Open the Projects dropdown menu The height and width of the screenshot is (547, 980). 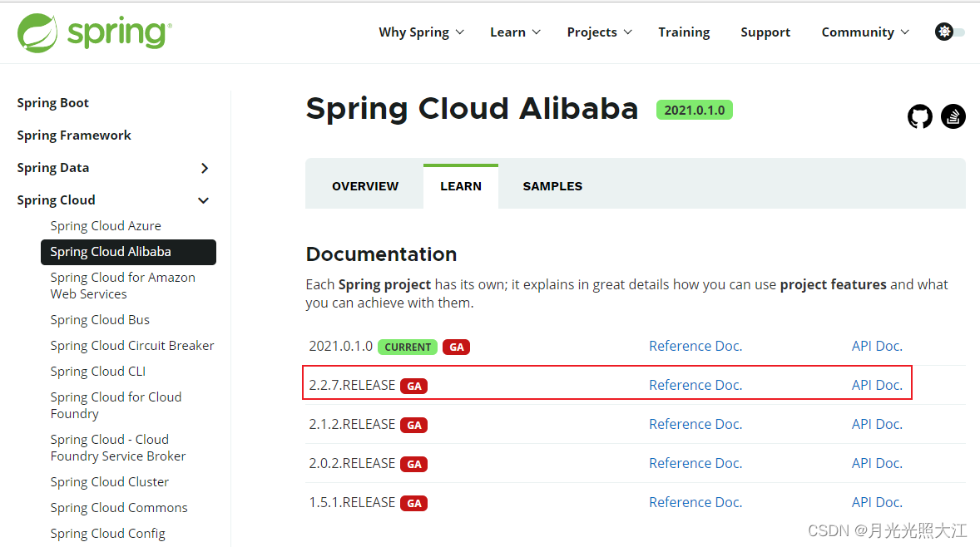[599, 32]
